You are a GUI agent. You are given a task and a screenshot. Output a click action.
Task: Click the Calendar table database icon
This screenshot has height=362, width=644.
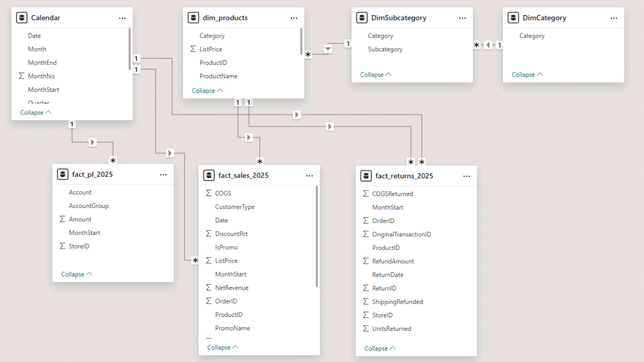coord(22,18)
